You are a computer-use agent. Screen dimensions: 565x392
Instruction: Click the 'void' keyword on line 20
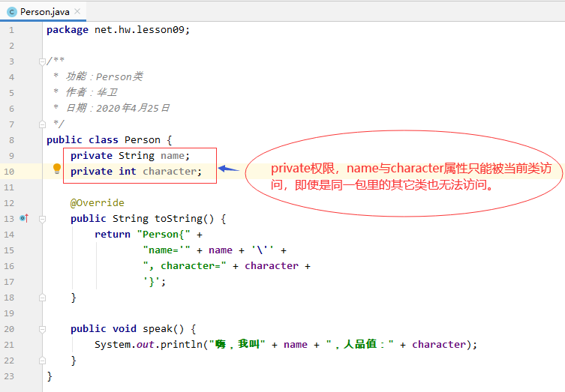tap(125, 329)
